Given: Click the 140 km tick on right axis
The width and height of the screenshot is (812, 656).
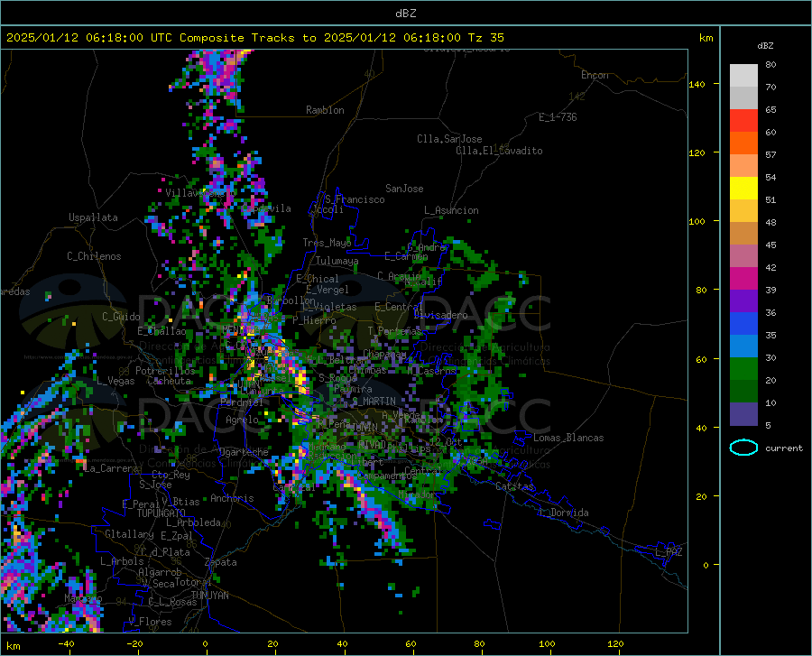Looking at the screenshot, I should (697, 84).
